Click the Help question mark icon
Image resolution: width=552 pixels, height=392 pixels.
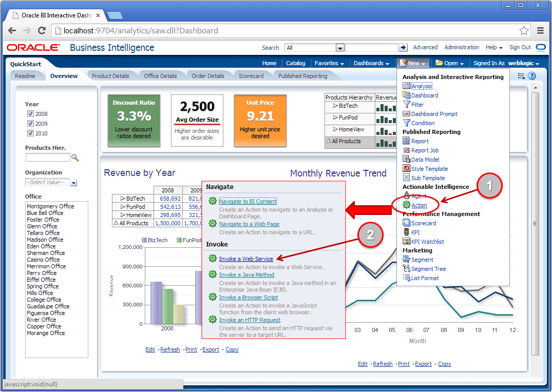(x=533, y=75)
